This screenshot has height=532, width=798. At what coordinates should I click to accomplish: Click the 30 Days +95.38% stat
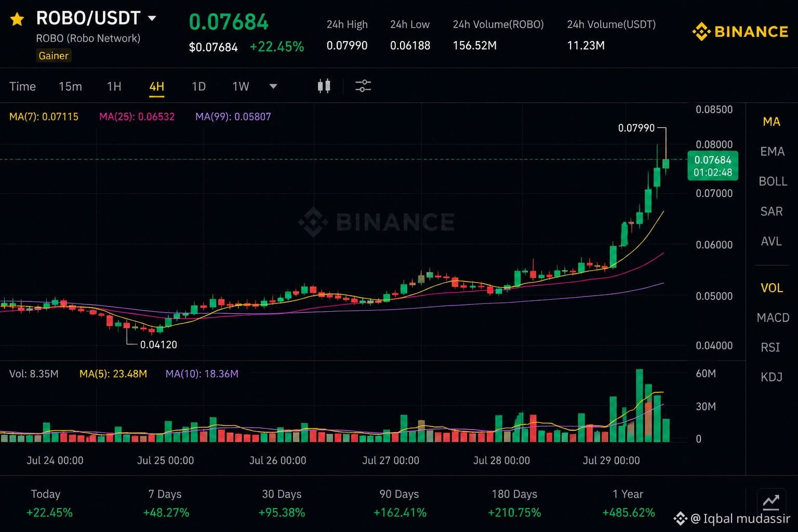(x=282, y=503)
